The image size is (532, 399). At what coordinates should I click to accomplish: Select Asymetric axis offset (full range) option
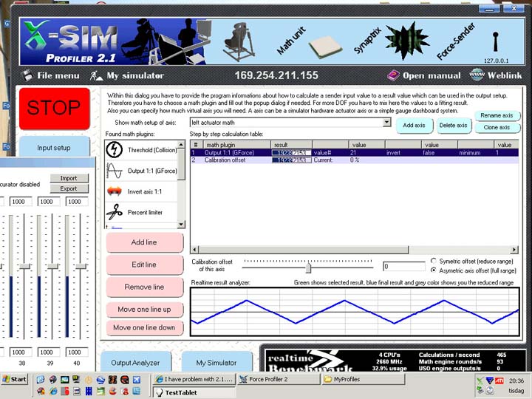[433, 270]
